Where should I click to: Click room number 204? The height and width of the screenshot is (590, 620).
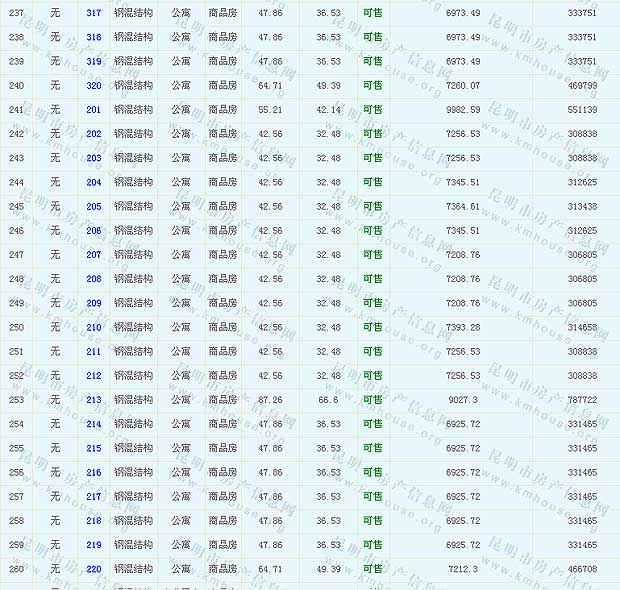pos(94,182)
